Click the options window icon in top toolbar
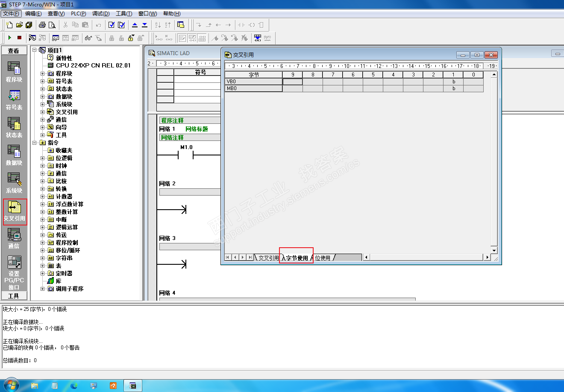 point(181,25)
